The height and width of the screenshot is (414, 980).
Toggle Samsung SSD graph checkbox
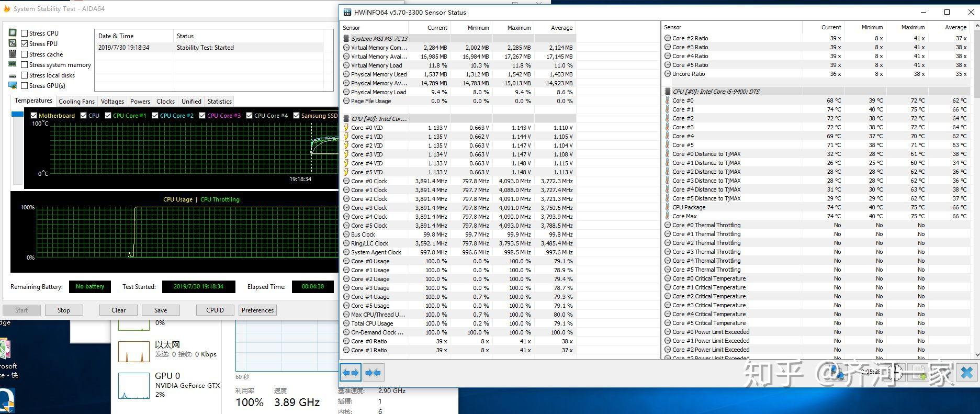(x=296, y=116)
